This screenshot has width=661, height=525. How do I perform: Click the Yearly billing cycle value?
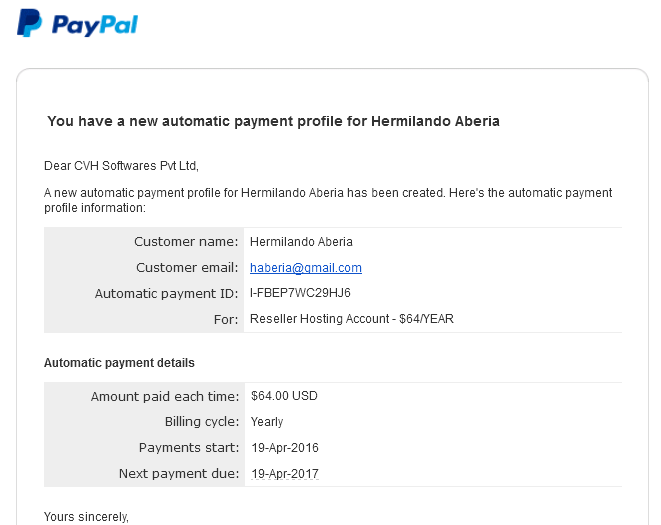point(267,422)
